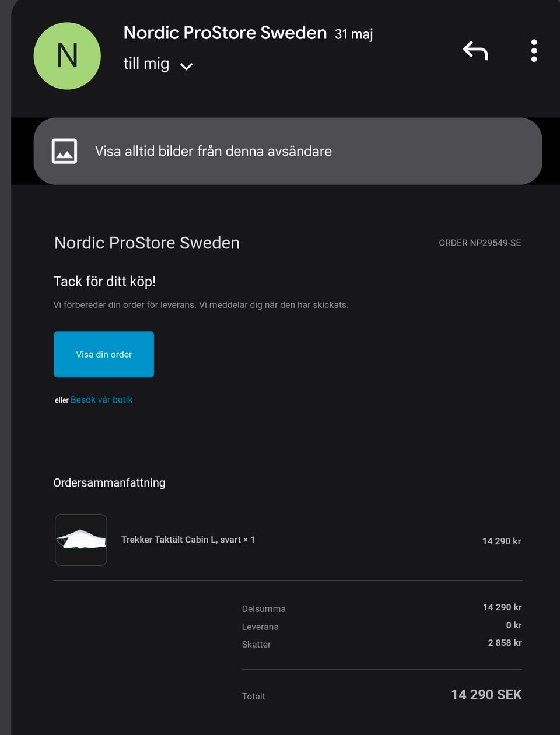This screenshot has width=560, height=735.
Task: Tap the tent product thumbnail
Action: click(x=80, y=540)
